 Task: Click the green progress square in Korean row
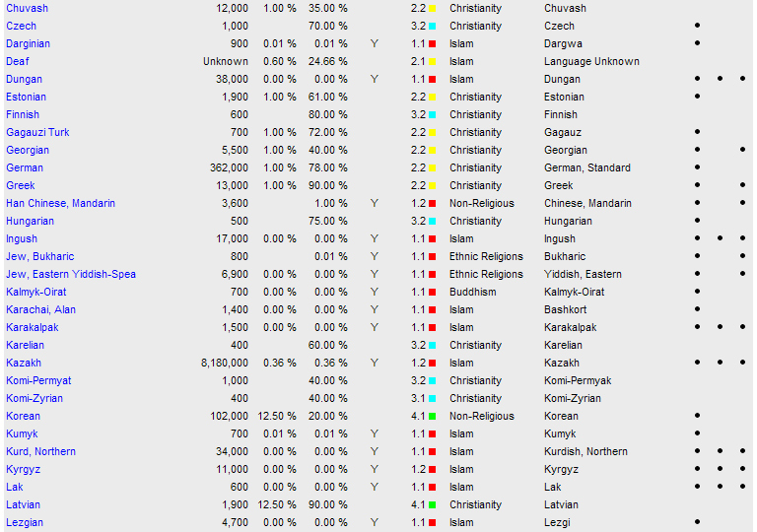[x=432, y=416]
